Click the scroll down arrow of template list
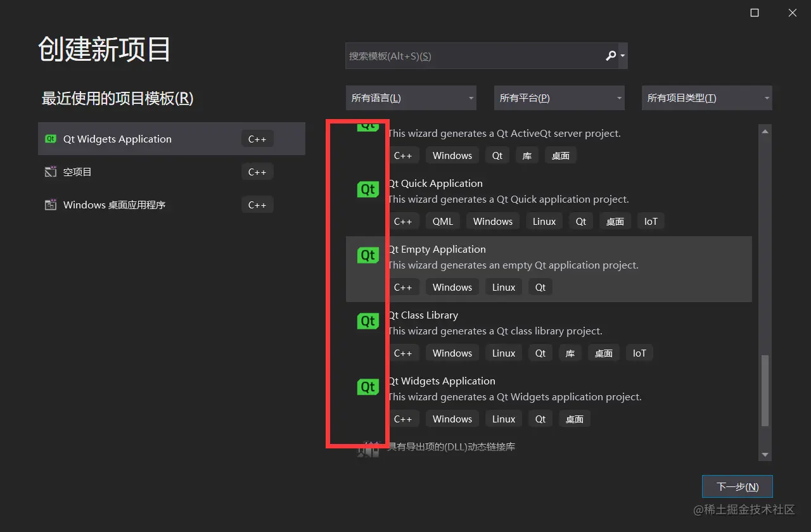The height and width of the screenshot is (532, 811). click(x=765, y=454)
